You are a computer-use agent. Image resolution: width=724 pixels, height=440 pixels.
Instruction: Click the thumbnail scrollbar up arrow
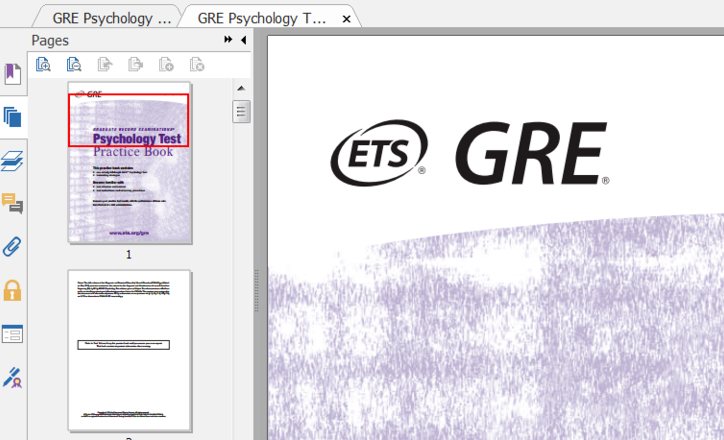click(x=241, y=88)
